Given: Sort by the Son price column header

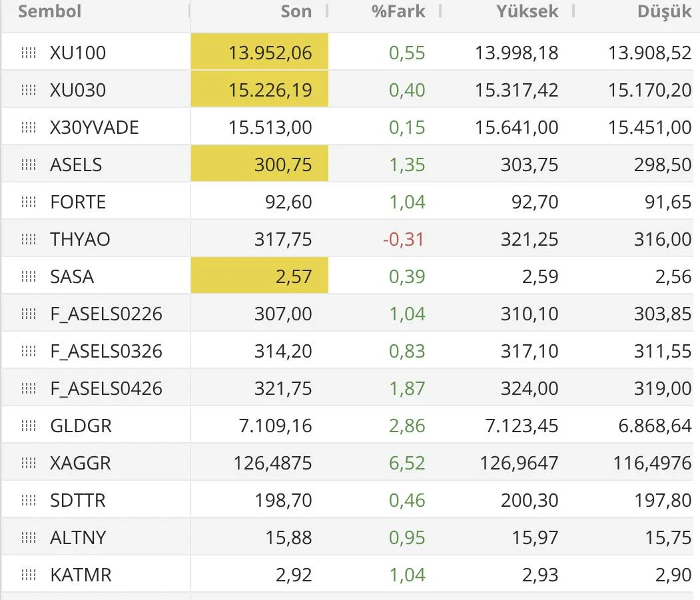Looking at the screenshot, I should click(x=296, y=11).
